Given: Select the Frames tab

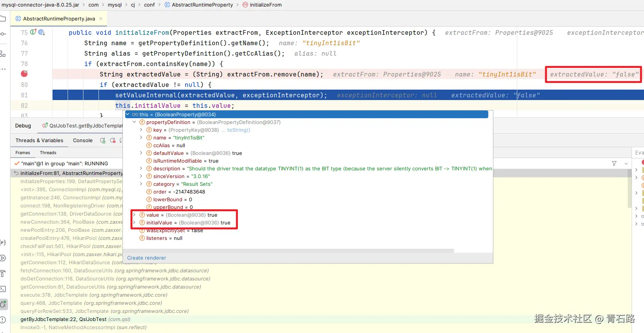Looking at the screenshot, I should click(x=23, y=153).
